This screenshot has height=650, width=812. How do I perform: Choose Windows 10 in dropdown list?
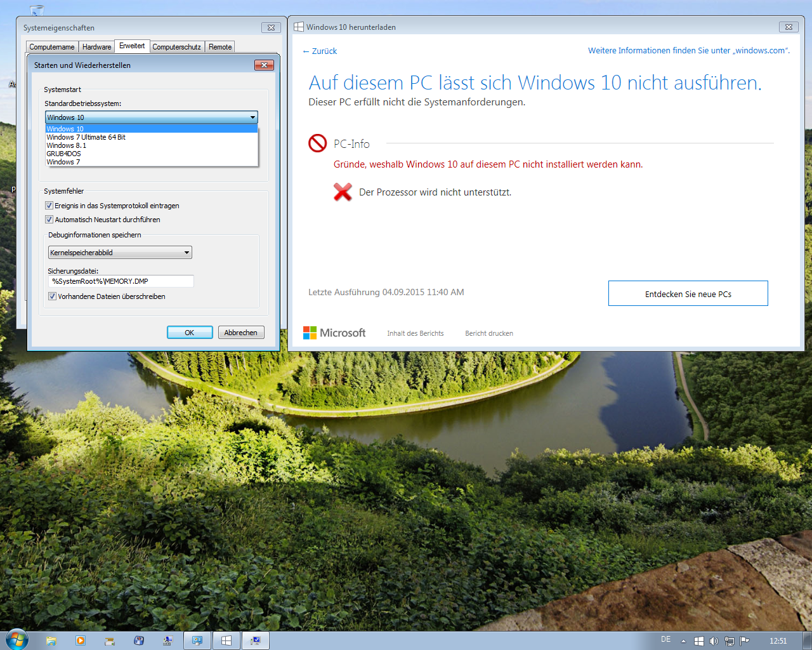pyautogui.click(x=151, y=129)
